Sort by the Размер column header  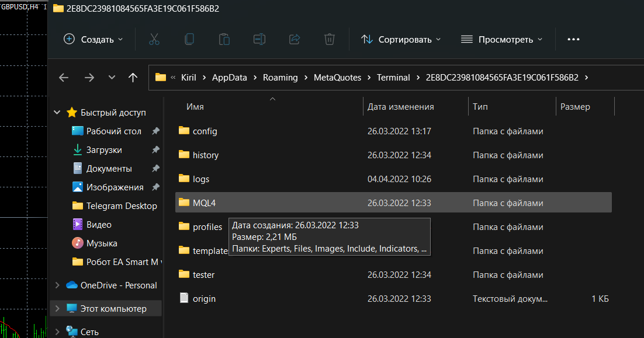tap(575, 107)
